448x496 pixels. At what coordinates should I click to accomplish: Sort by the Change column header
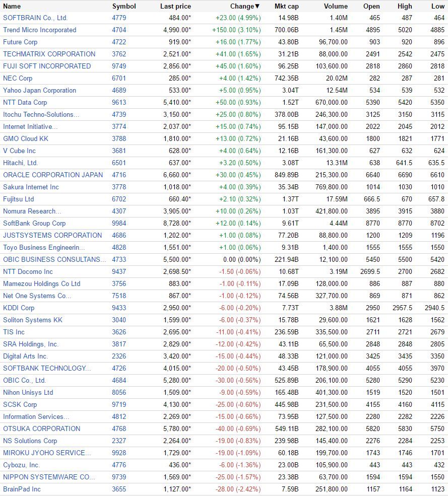coord(245,7)
